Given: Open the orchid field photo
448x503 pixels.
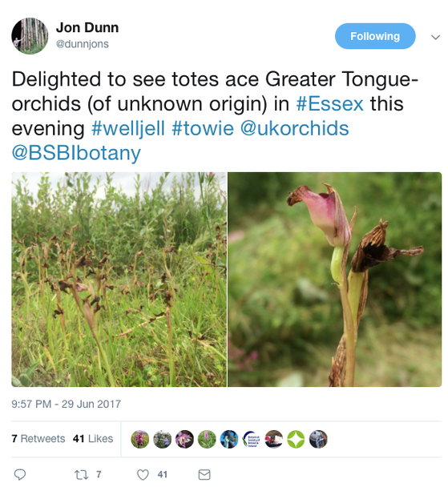Looking at the screenshot, I should click(119, 280).
